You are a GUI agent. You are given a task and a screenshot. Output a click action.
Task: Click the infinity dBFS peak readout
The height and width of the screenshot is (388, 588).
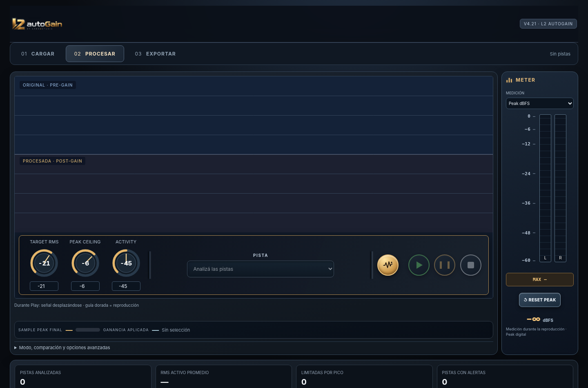[x=540, y=319]
